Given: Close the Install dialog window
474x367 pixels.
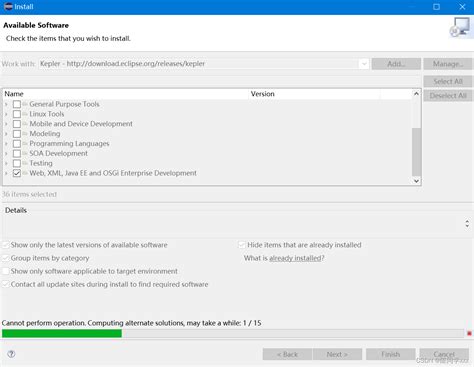Looking at the screenshot, I should click(x=462, y=7).
